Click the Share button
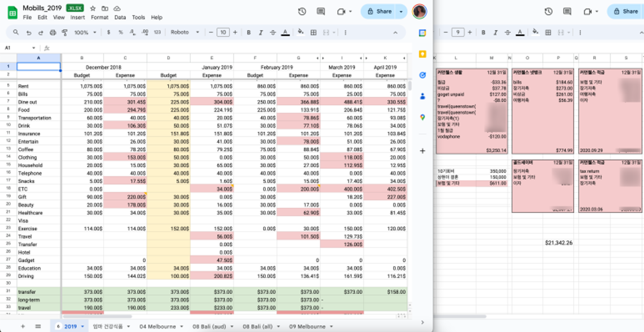 379,12
